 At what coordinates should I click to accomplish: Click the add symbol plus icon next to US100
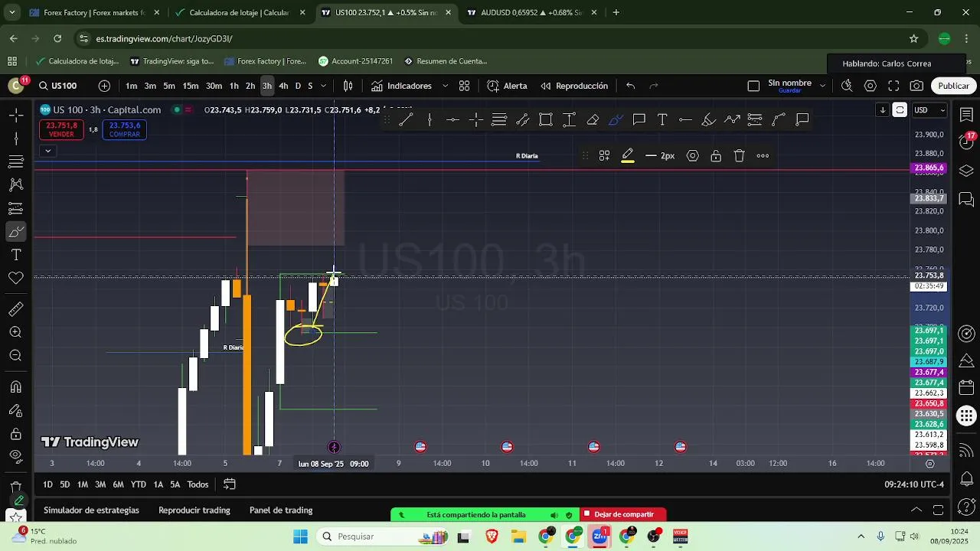pyautogui.click(x=104, y=86)
